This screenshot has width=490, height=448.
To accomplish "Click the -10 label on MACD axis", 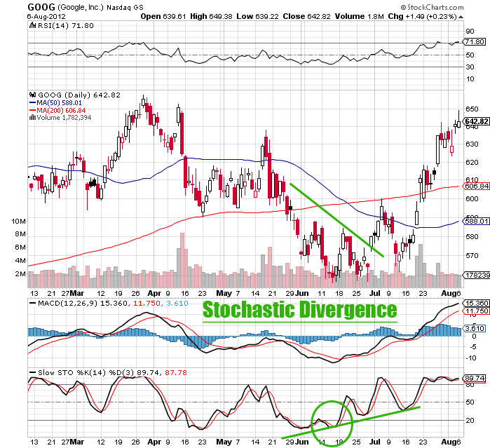I will [x=472, y=358].
